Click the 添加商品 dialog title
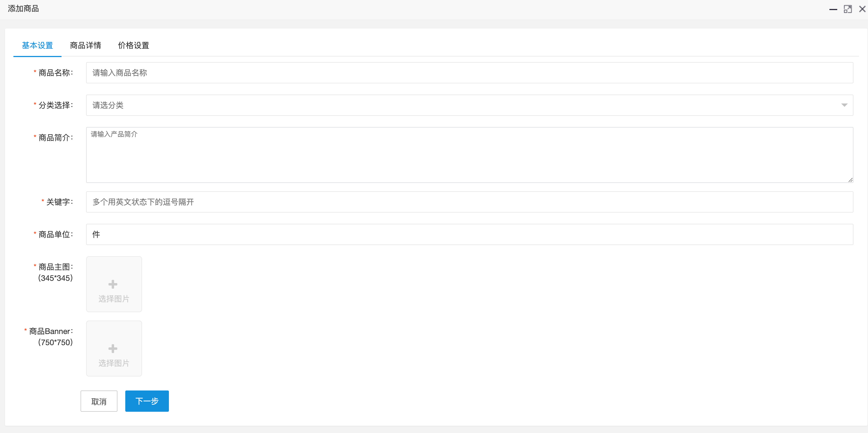The height and width of the screenshot is (433, 868). click(23, 9)
